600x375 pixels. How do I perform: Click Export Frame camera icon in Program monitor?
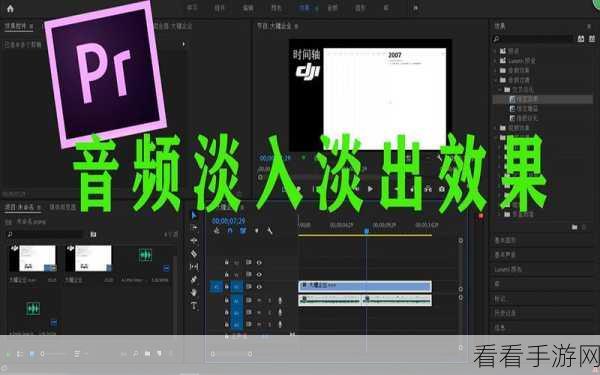442,189
